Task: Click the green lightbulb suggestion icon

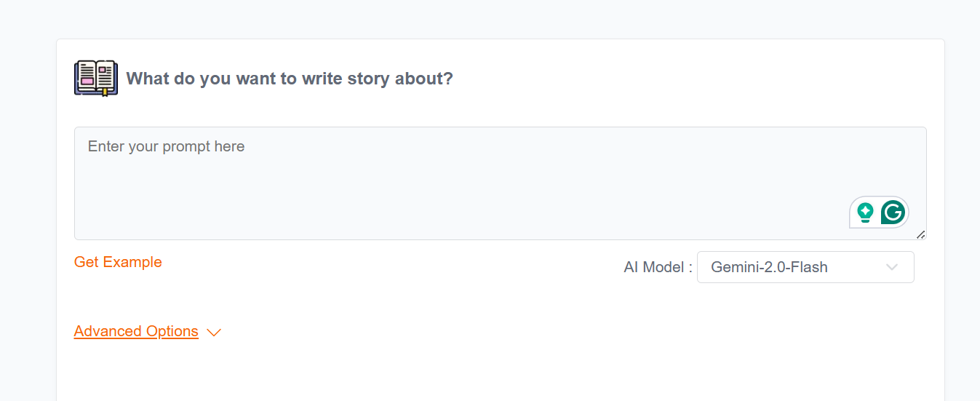Action: (865, 213)
